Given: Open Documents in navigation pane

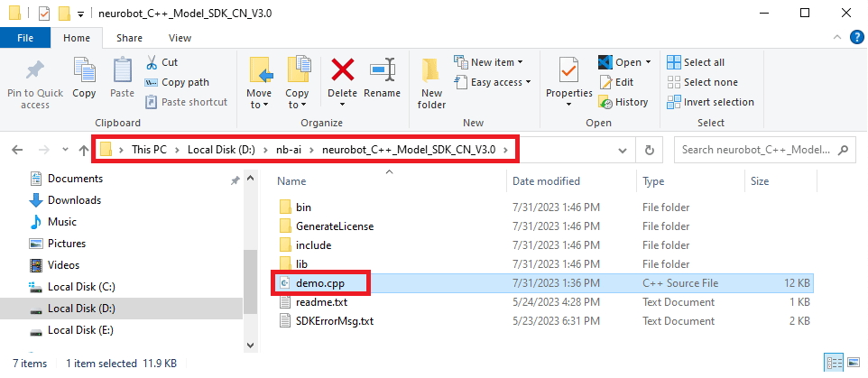Looking at the screenshot, I should tap(75, 179).
